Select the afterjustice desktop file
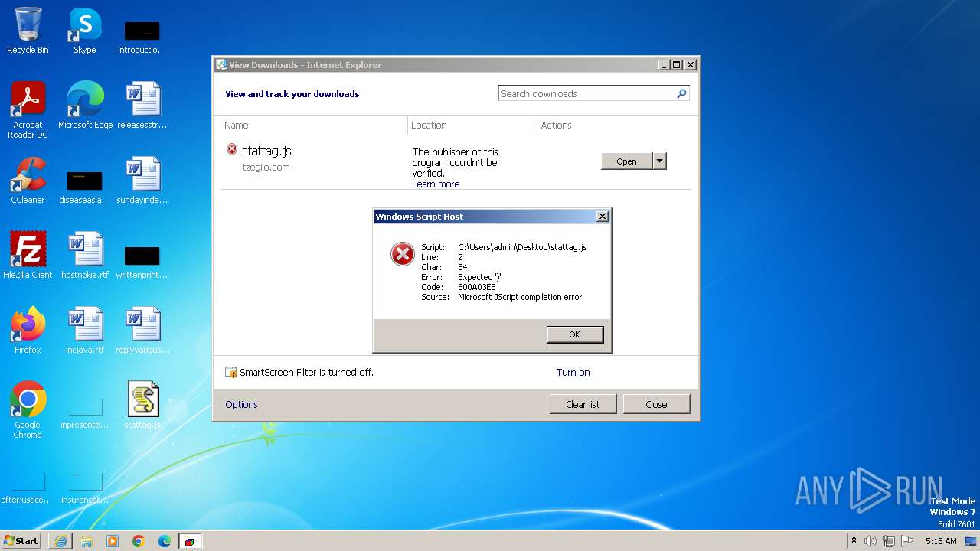 [28, 486]
